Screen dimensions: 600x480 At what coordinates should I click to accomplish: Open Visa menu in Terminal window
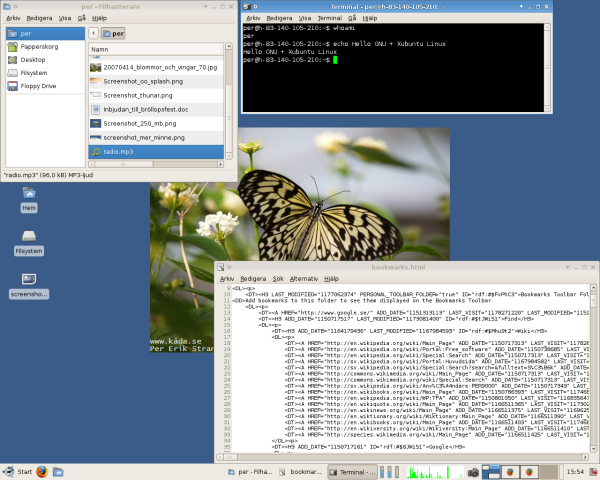[305, 18]
